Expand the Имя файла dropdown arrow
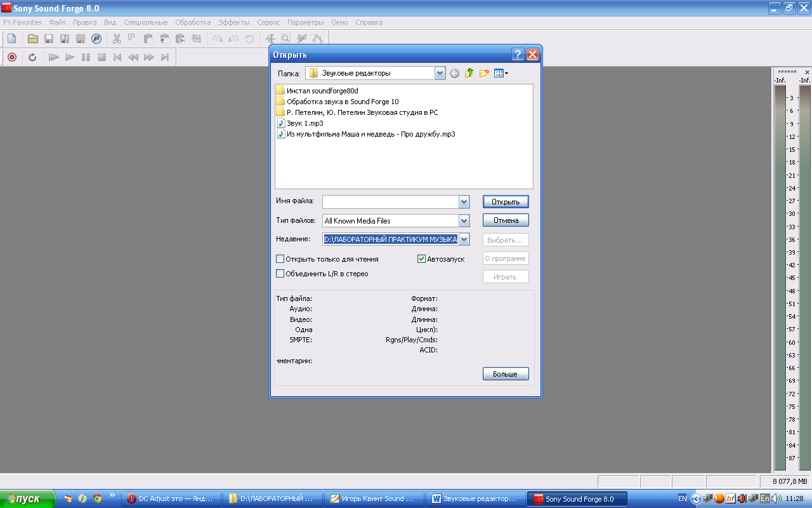This screenshot has height=508, width=812. 464,202
